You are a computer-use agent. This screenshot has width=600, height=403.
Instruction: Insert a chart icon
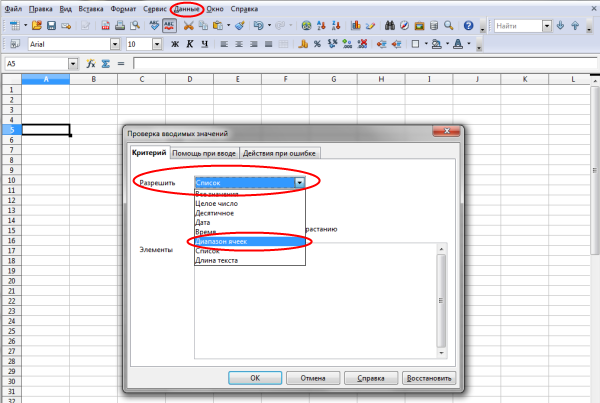coord(355,26)
